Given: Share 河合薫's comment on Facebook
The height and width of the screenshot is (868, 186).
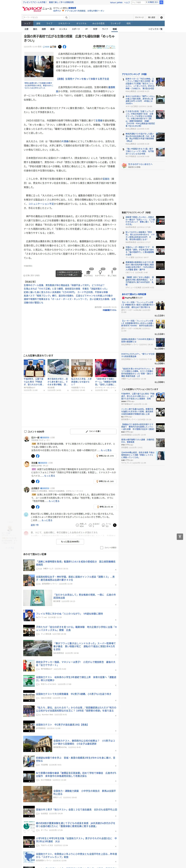Looking at the screenshot, I should point(38,481).
